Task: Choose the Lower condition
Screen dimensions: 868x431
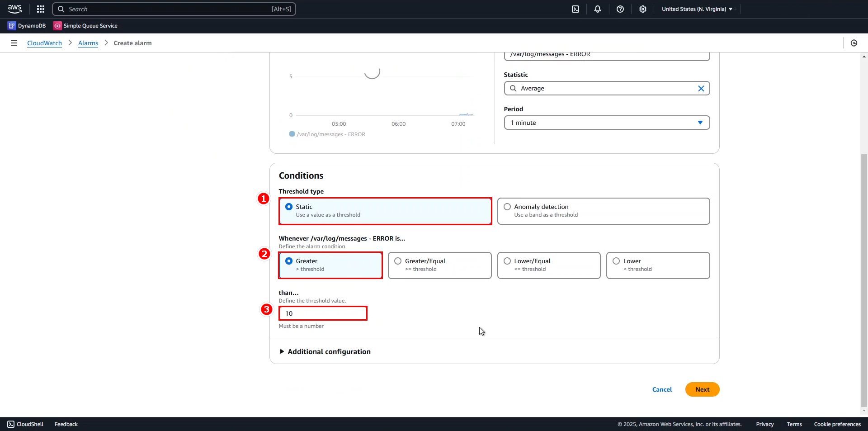Action: [658, 265]
